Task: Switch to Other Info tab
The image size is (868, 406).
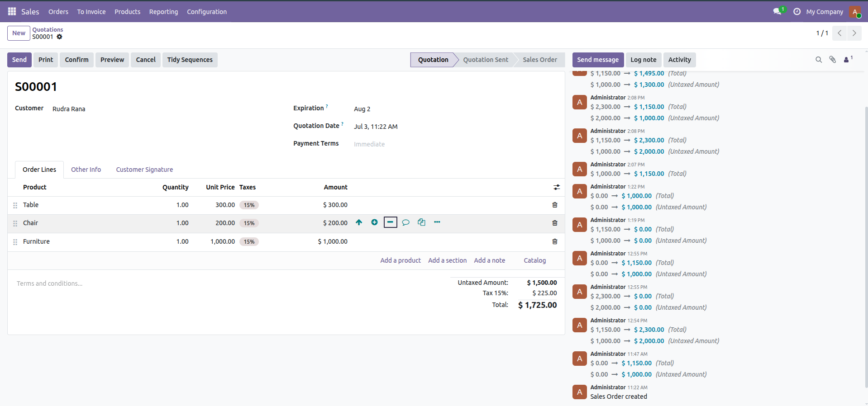Action: click(x=86, y=170)
